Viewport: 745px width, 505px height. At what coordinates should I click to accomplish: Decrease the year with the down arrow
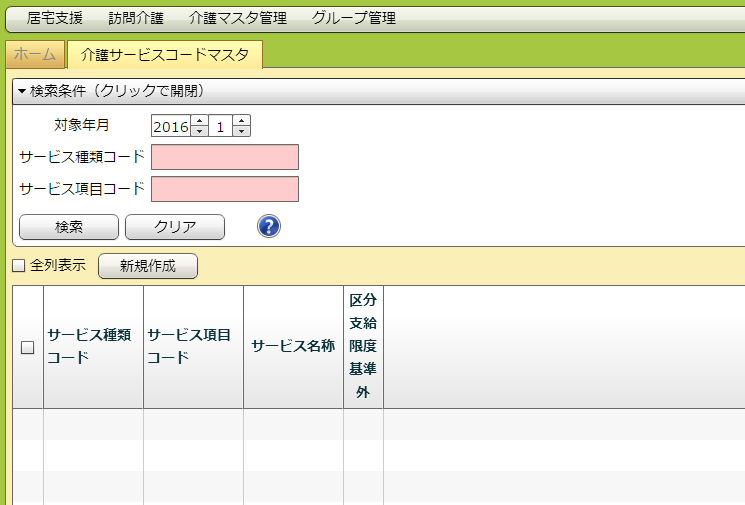coord(199,131)
